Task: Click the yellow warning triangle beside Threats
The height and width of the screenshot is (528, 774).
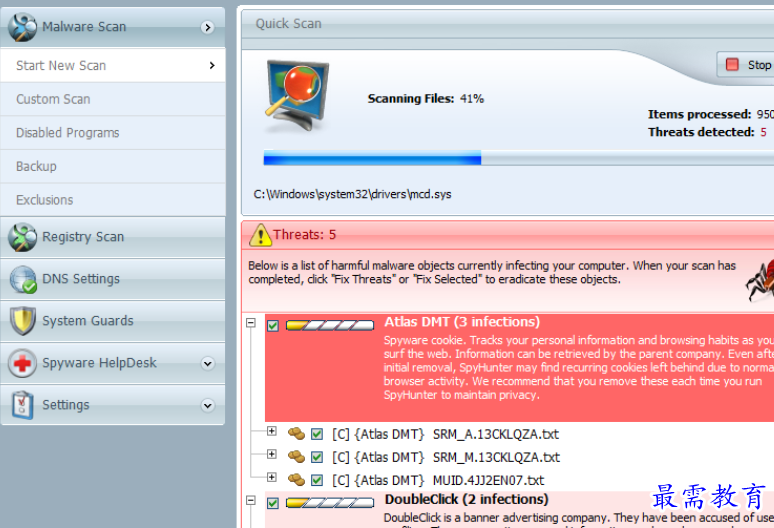Action: (x=260, y=235)
